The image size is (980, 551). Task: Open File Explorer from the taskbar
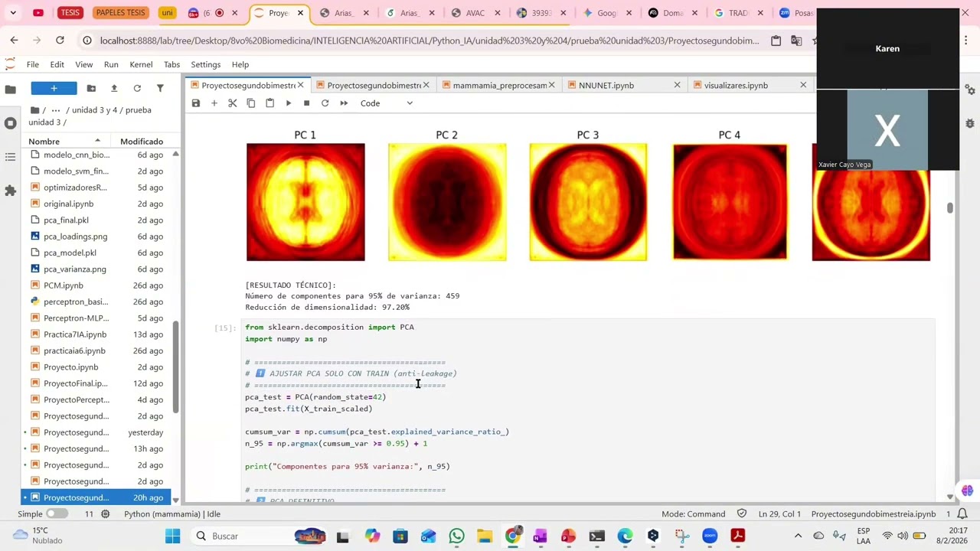[x=485, y=536]
